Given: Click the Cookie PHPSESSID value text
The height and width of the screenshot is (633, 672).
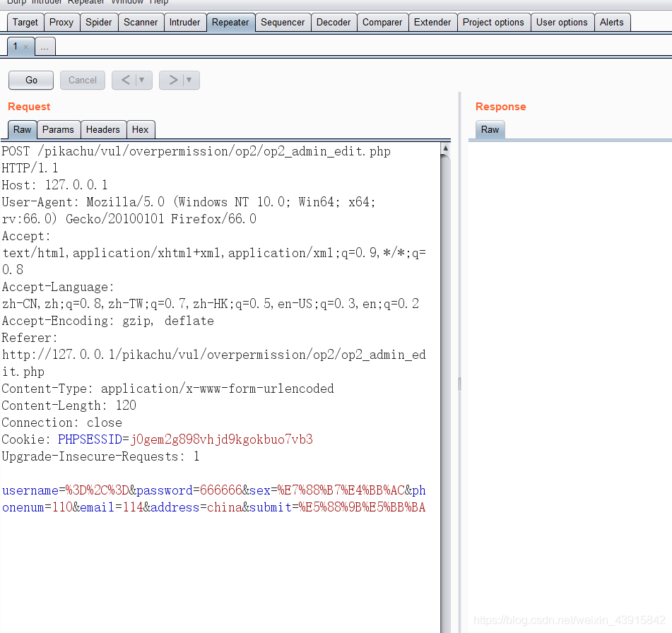Looking at the screenshot, I should [222, 439].
